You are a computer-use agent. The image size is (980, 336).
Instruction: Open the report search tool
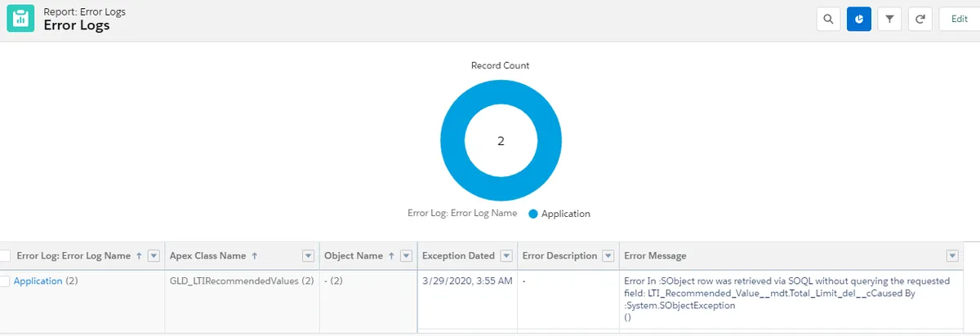pyautogui.click(x=829, y=19)
